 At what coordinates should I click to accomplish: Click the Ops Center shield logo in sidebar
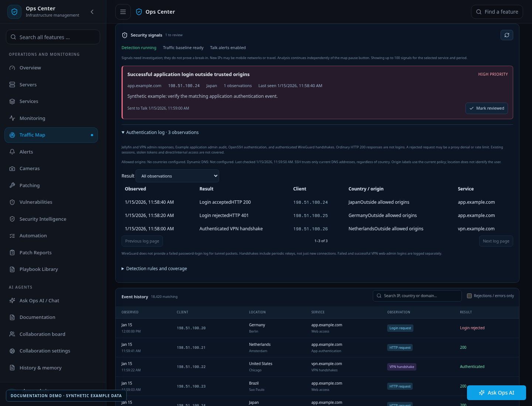14,12
